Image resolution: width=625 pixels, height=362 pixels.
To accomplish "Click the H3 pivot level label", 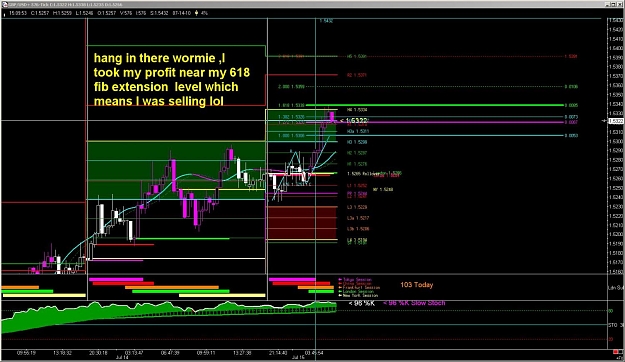I will pos(357,142).
